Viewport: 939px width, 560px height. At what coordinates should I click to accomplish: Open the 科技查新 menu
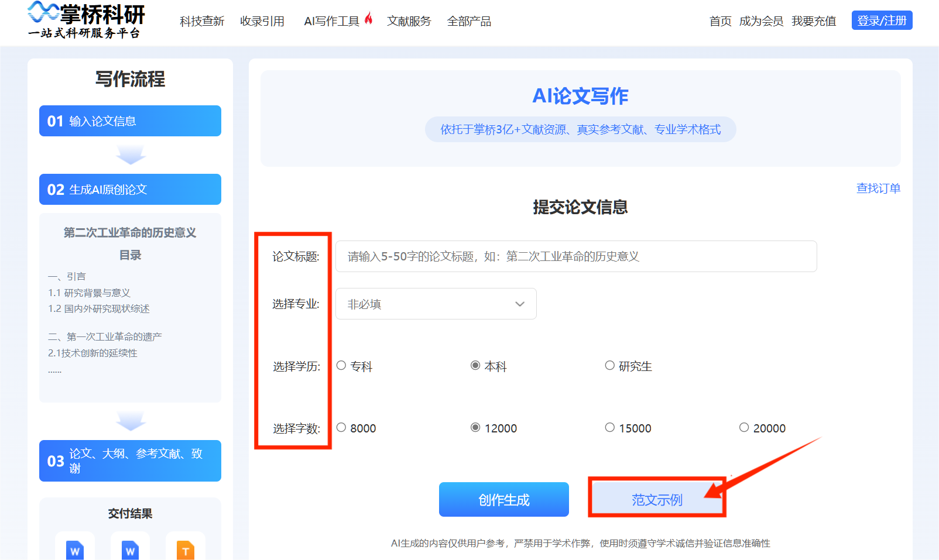(202, 21)
